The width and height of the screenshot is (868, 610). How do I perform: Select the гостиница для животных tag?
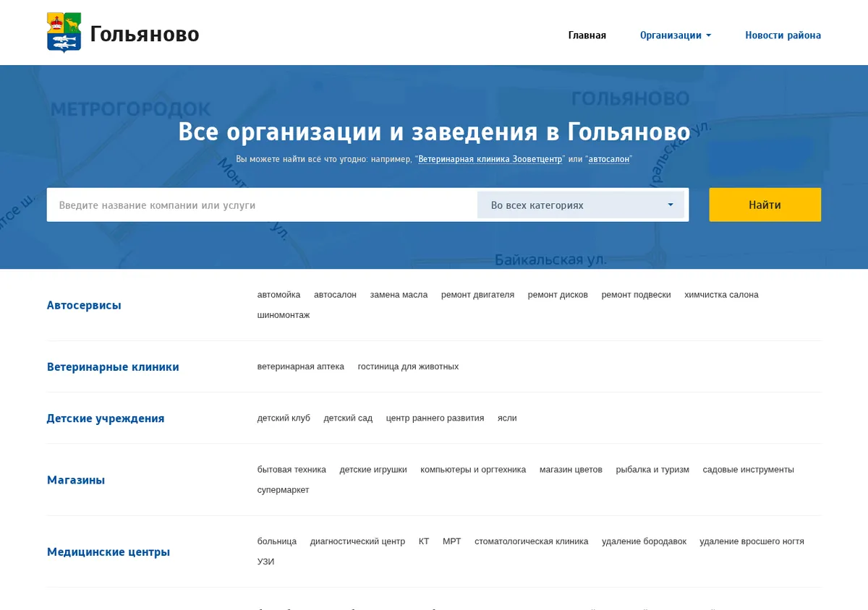coord(408,366)
